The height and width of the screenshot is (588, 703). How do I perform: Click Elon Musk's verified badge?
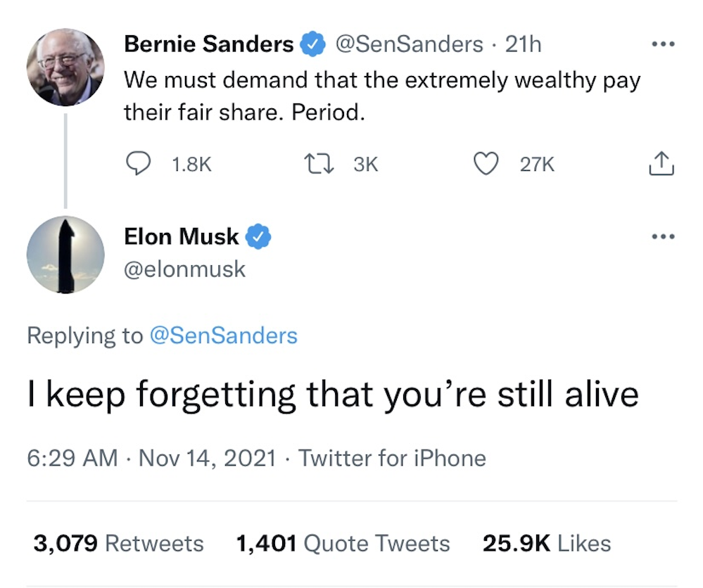click(x=258, y=238)
